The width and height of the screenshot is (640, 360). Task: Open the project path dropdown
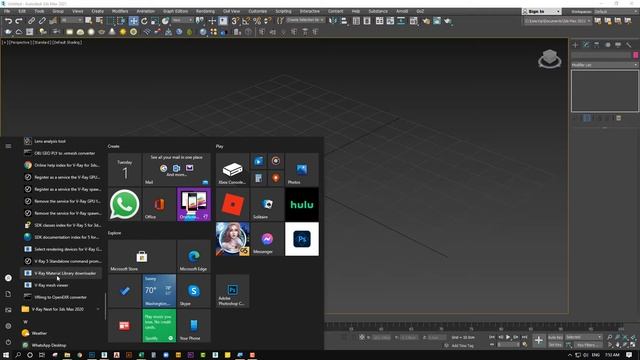[x=558, y=21]
